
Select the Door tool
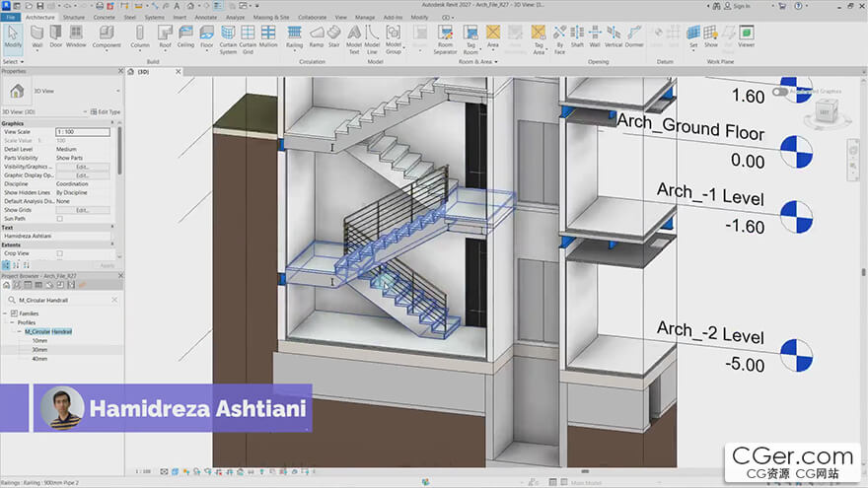point(56,37)
